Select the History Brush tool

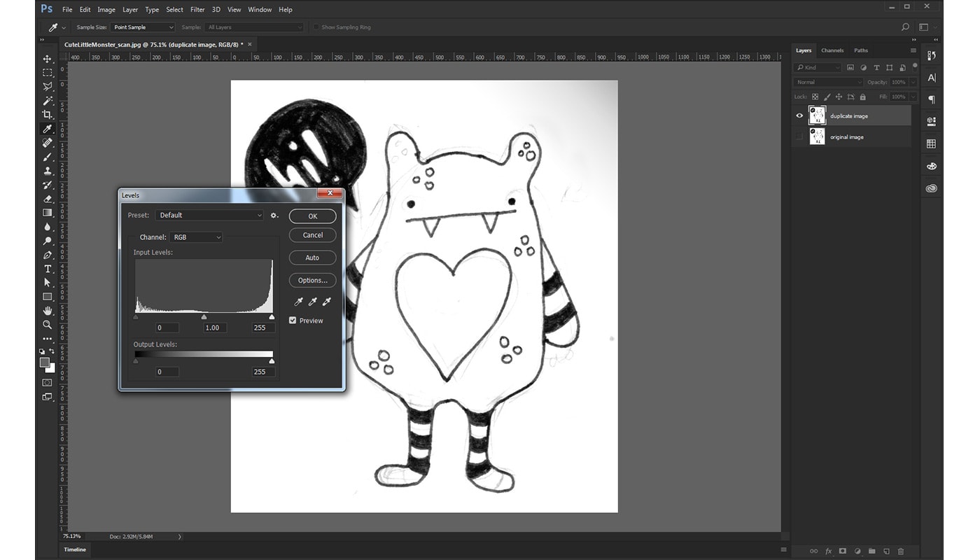point(48,185)
